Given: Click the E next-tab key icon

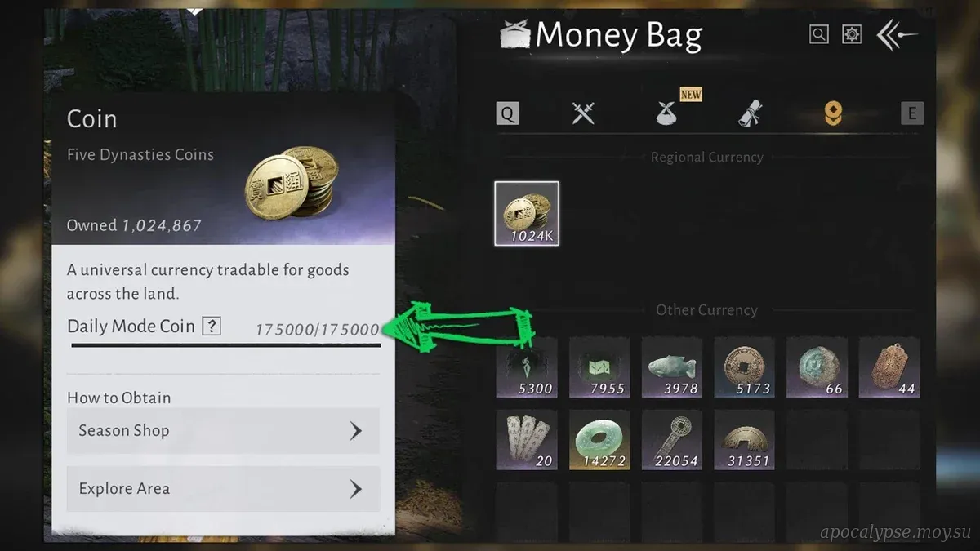Looking at the screenshot, I should 912,113.
